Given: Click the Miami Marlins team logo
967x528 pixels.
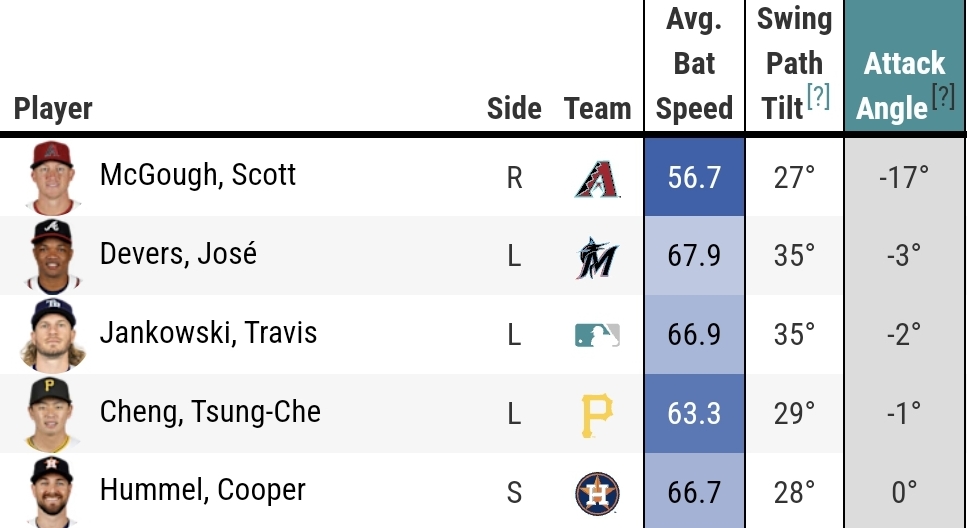Looking at the screenshot, I should pos(597,258).
